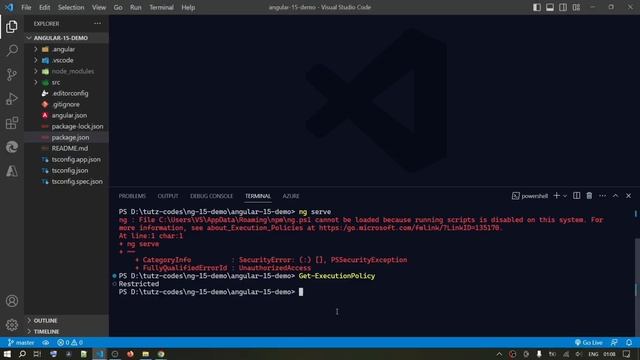
Task: Open package-lock.json file
Action: [67, 126]
